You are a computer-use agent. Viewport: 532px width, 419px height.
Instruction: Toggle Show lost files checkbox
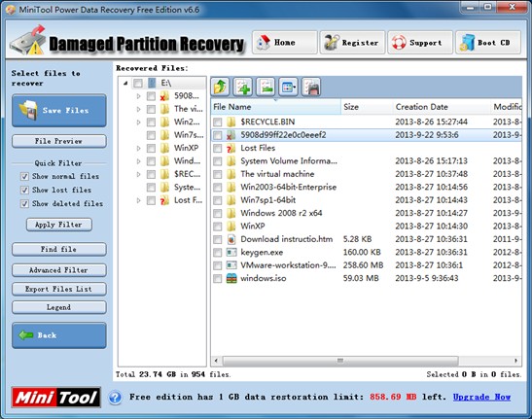tap(24, 190)
